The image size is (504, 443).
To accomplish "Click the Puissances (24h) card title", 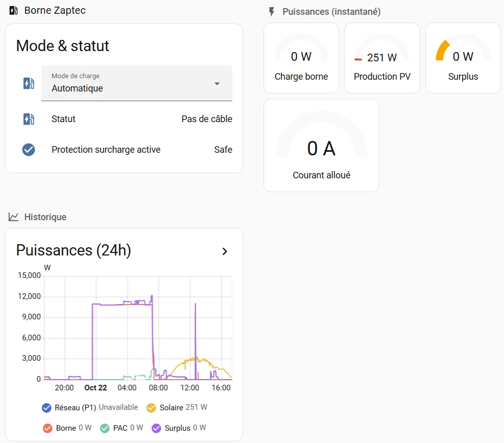I will coord(74,250).
